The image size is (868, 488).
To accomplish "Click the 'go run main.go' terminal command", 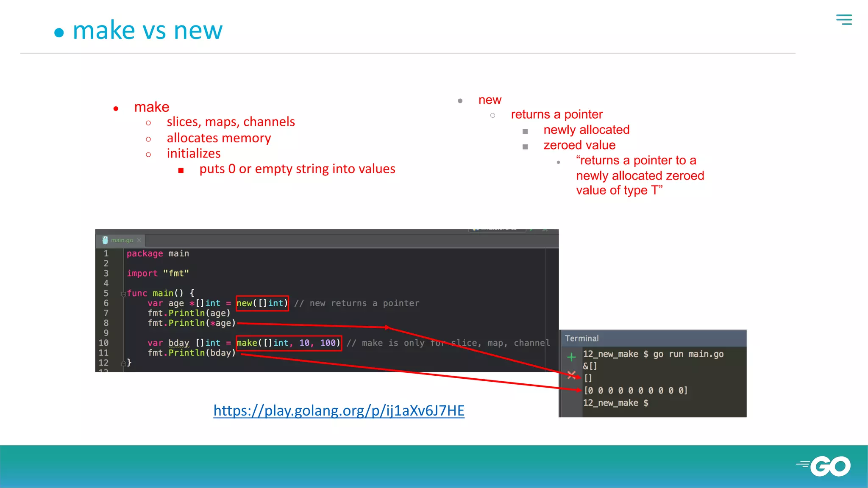I will coord(688,354).
